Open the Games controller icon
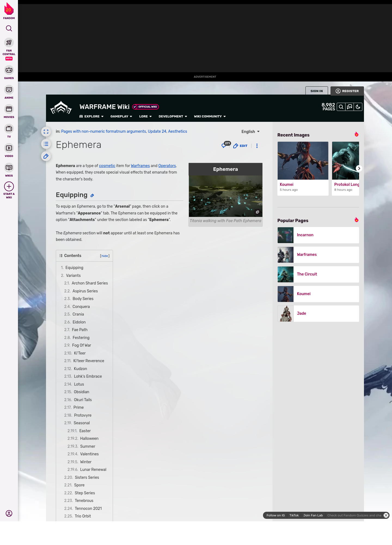 click(x=9, y=70)
